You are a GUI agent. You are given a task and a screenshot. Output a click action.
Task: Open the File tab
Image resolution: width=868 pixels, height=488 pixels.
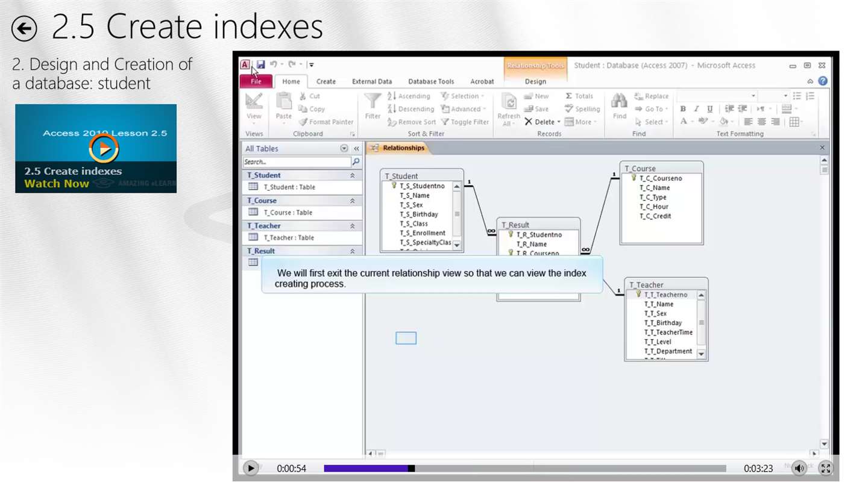(x=256, y=81)
